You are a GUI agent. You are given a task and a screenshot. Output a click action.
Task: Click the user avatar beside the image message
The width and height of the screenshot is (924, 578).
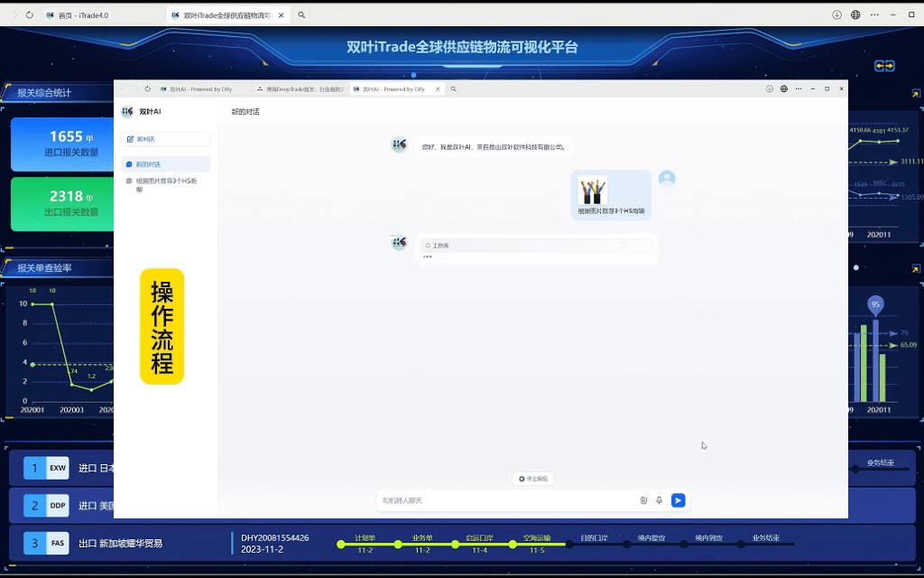point(667,178)
